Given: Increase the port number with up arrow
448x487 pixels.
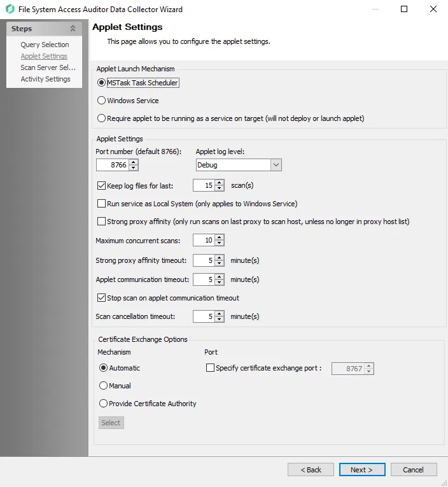Looking at the screenshot, I should 133,162.
